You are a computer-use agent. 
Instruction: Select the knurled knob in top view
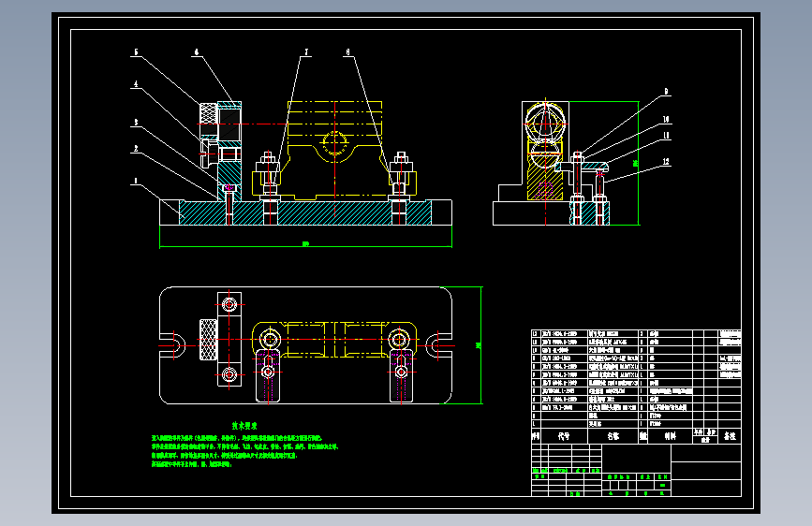[x=208, y=340]
